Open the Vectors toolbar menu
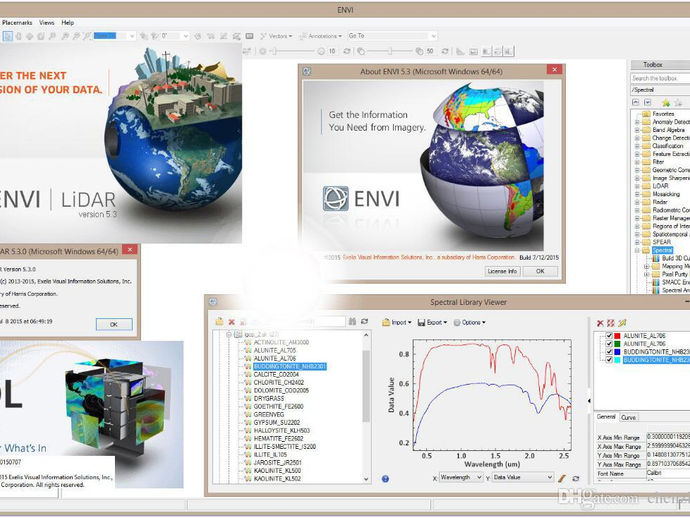Image resolution: width=690 pixels, height=518 pixels. tap(276, 36)
